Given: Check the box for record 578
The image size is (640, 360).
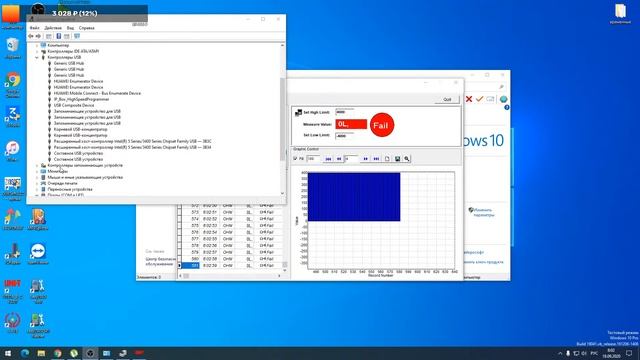Looking at the screenshot, I should coord(179,245).
